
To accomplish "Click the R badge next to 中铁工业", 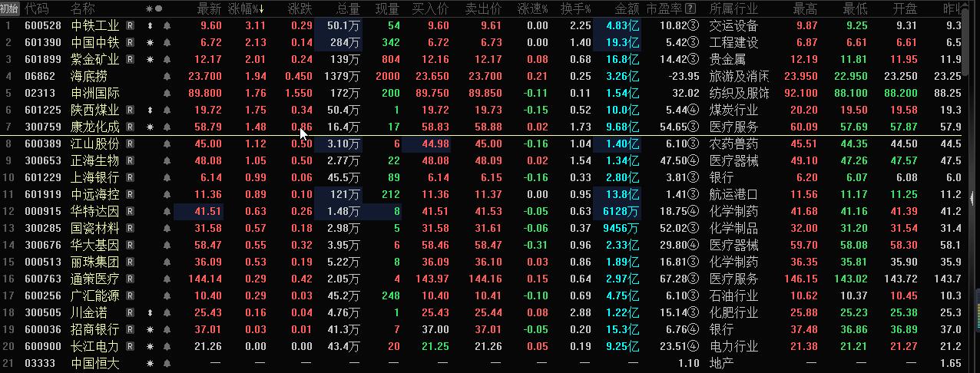I will [130, 26].
